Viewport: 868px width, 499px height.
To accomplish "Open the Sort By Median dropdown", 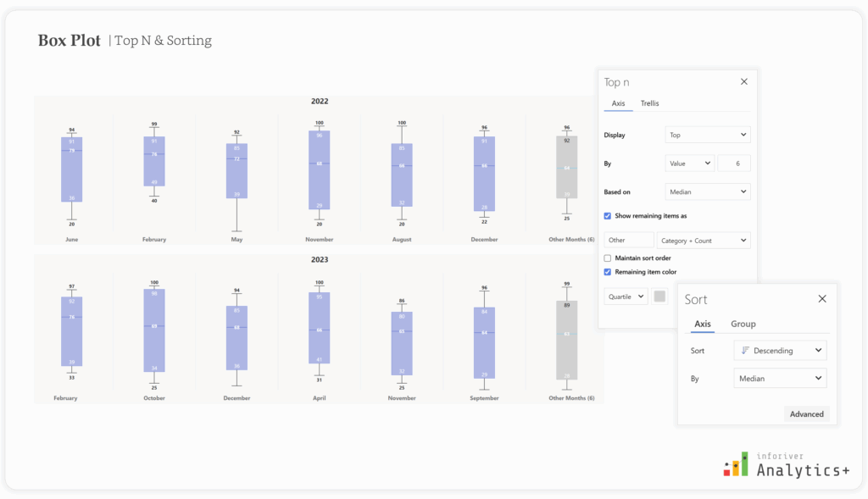I will [x=780, y=378].
